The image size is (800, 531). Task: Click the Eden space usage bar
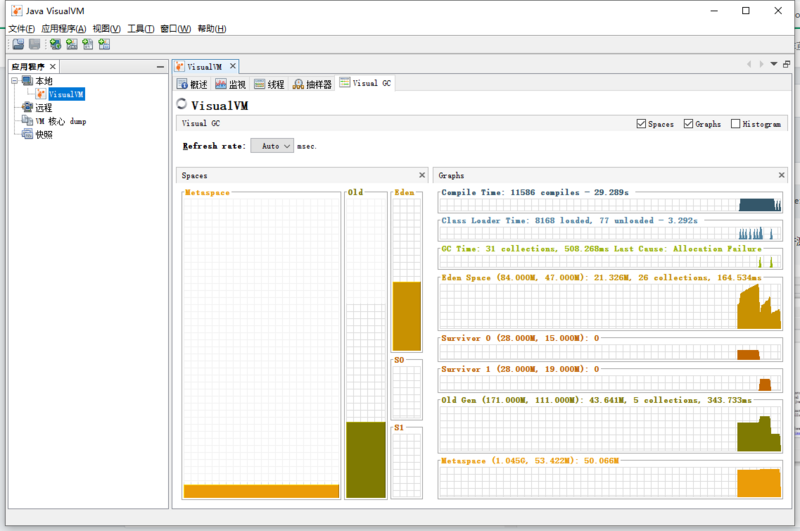[407, 316]
